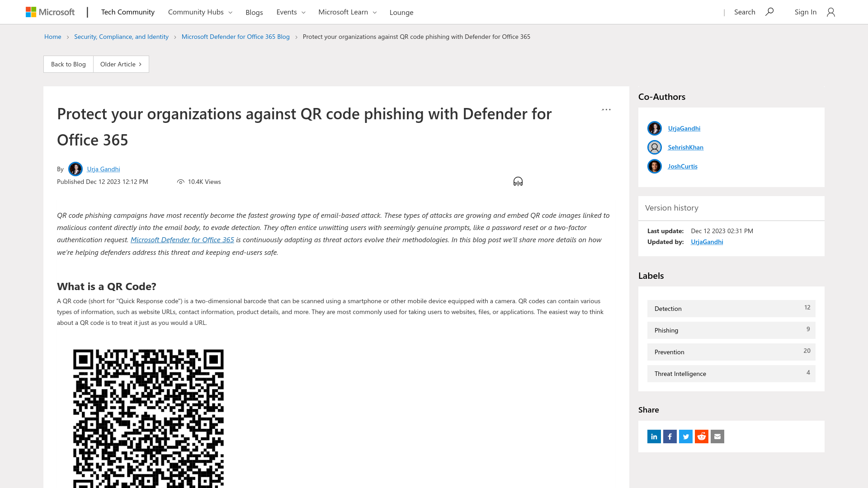Image resolution: width=868 pixels, height=488 pixels.
Task: Click the Reddit share icon
Action: (x=702, y=436)
